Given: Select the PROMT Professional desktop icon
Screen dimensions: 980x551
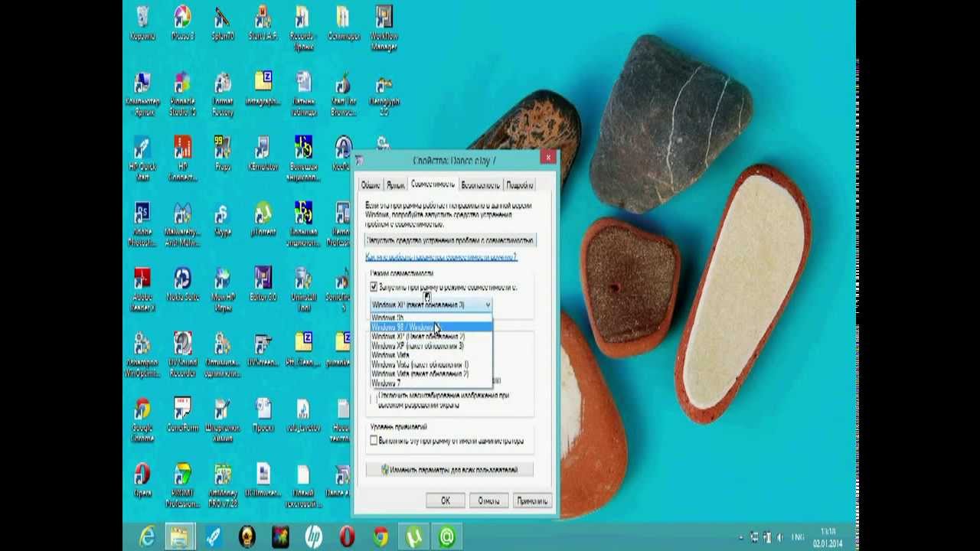Looking at the screenshot, I should pos(182,486).
